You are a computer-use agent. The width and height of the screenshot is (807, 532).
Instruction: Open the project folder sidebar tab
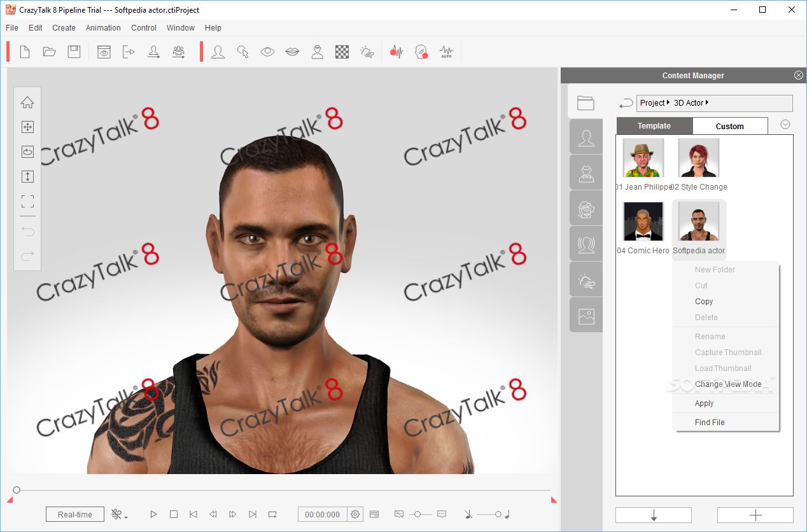coord(586,102)
